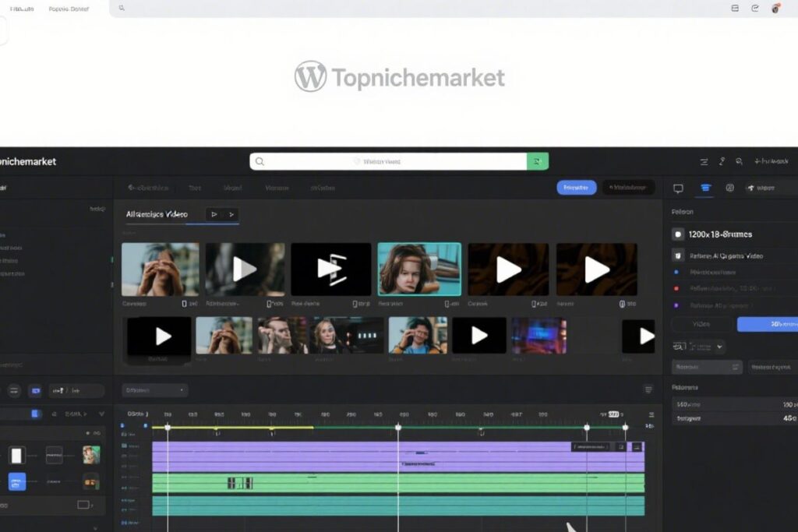798x532 pixels.
Task: Expand the chevron in the left panel header
Action: pyautogui.click(x=101, y=414)
